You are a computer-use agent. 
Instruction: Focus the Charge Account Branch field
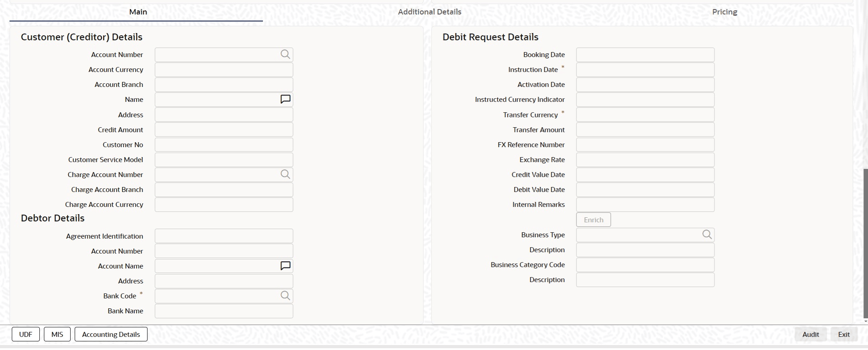[224, 190]
